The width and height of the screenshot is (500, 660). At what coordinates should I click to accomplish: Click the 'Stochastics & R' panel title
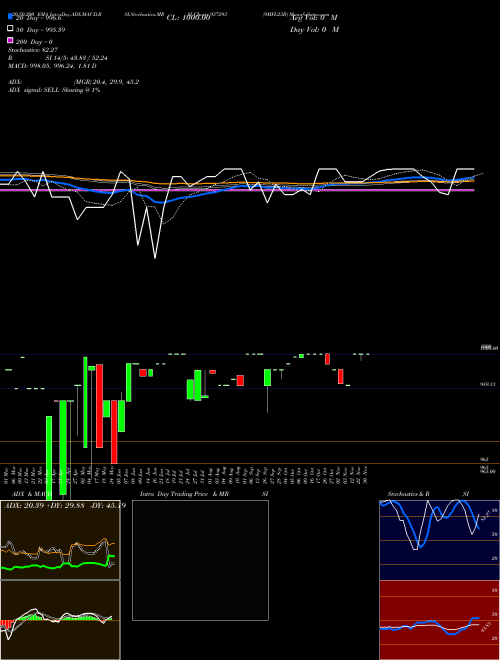point(408,494)
